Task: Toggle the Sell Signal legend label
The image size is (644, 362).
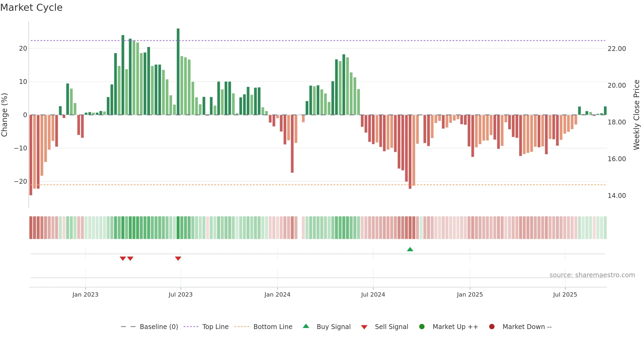Action: [x=391, y=327]
